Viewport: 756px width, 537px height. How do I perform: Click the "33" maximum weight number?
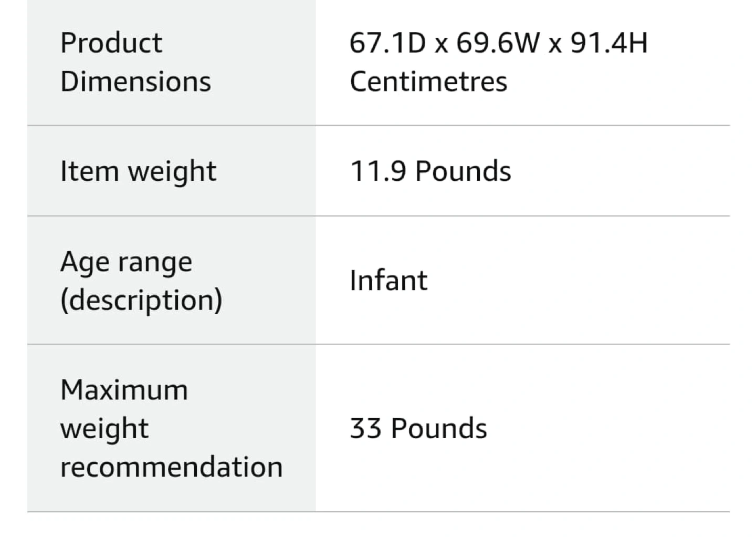pyautogui.click(x=365, y=428)
